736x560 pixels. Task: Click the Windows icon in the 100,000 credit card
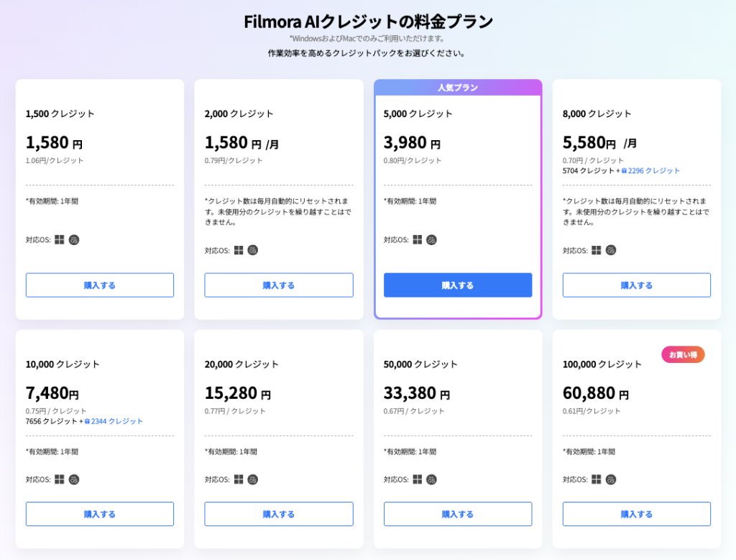tap(597, 479)
